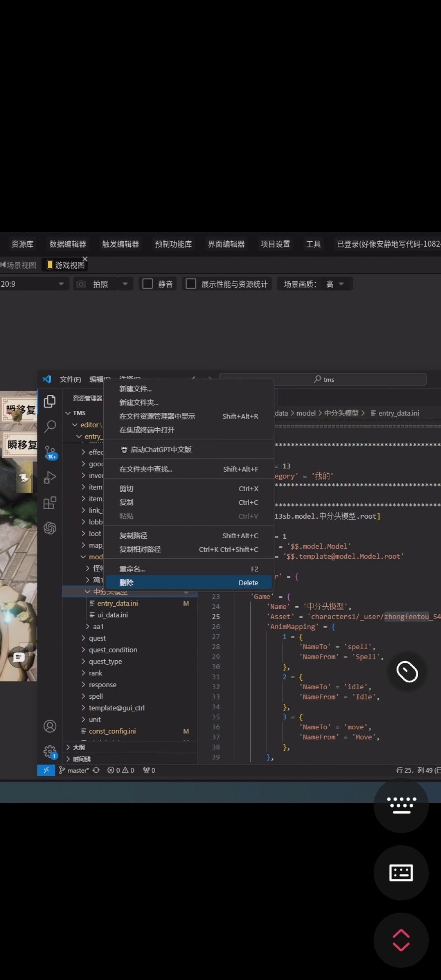Toggle 展示性能与资源统计 checkbox
This screenshot has height=980, width=441.
pyautogui.click(x=191, y=284)
